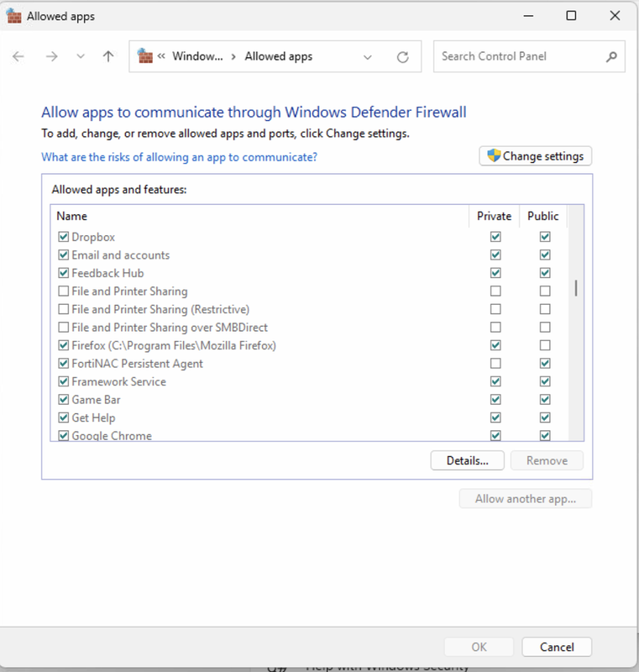
Task: Toggle the Dropbox name checkbox
Action: click(63, 237)
